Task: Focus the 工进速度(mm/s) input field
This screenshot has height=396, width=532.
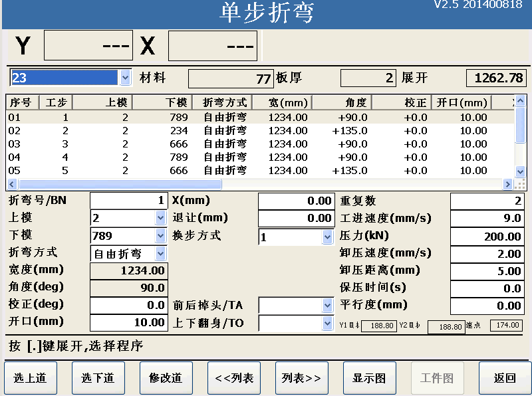Action: [x=487, y=218]
